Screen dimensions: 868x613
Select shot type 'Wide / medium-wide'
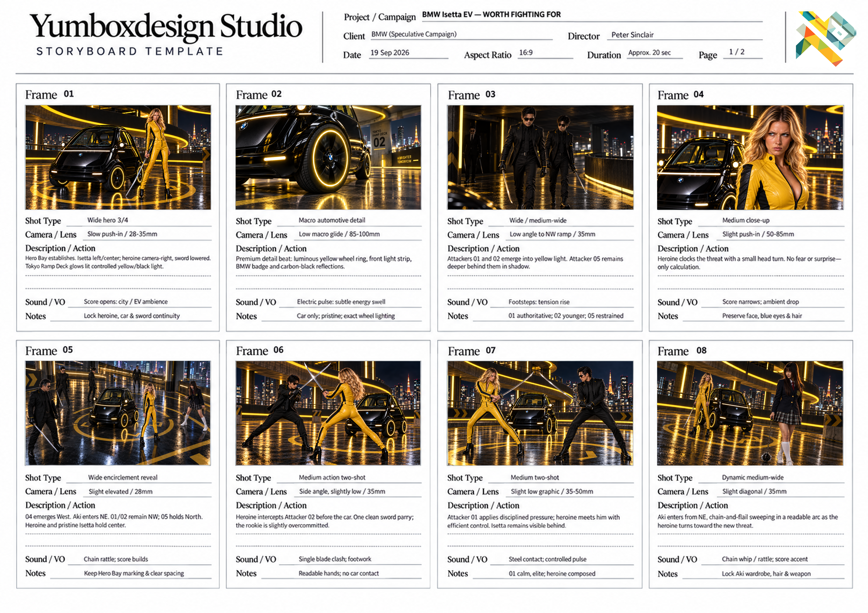(x=538, y=220)
